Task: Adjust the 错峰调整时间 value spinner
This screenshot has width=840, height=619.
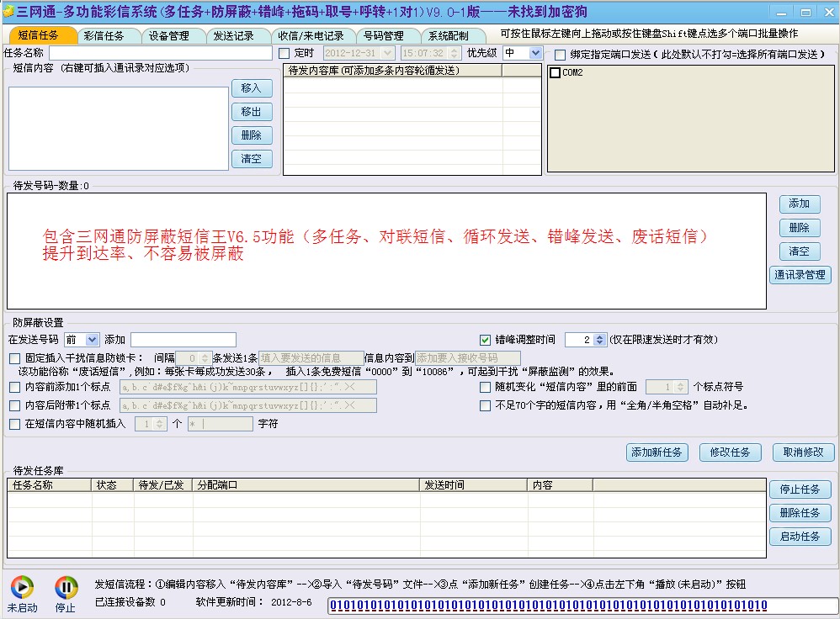Action: (x=600, y=340)
